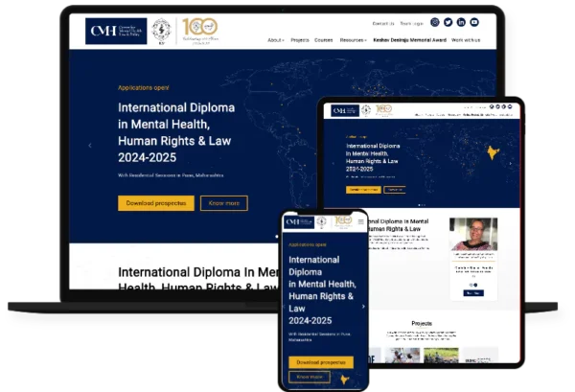
Task: Open the green field project thumbnail on tablet
Action: pos(441,356)
